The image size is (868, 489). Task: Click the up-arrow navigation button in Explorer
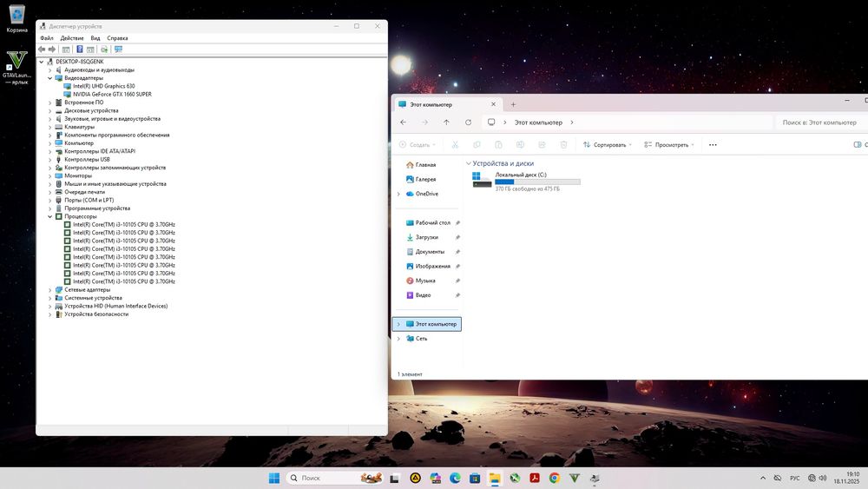[x=446, y=122]
